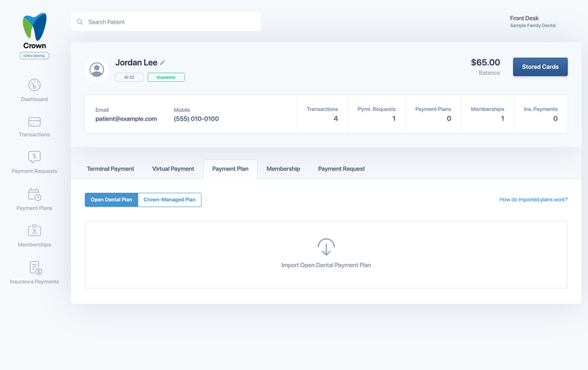Click the Guarantor badge
This screenshot has width=588, height=370.
pyautogui.click(x=166, y=77)
